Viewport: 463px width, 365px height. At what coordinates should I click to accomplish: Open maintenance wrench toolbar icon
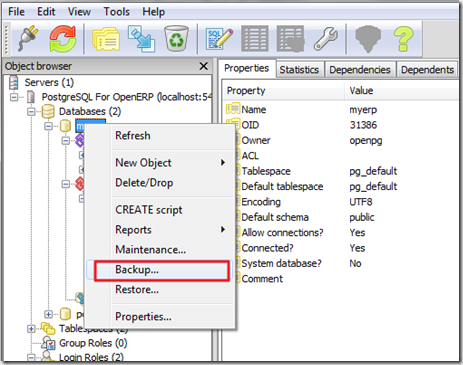326,39
